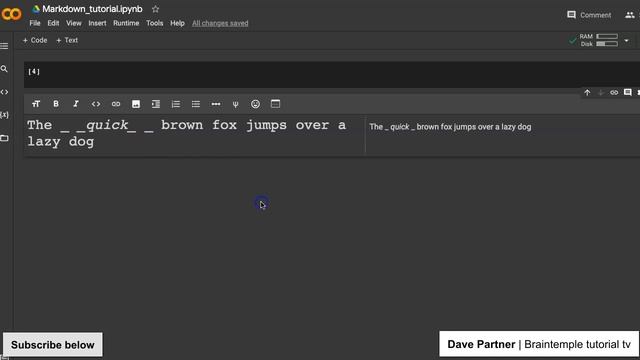Click the All changes saved link
The width and height of the screenshot is (640, 360).
coord(220,23)
